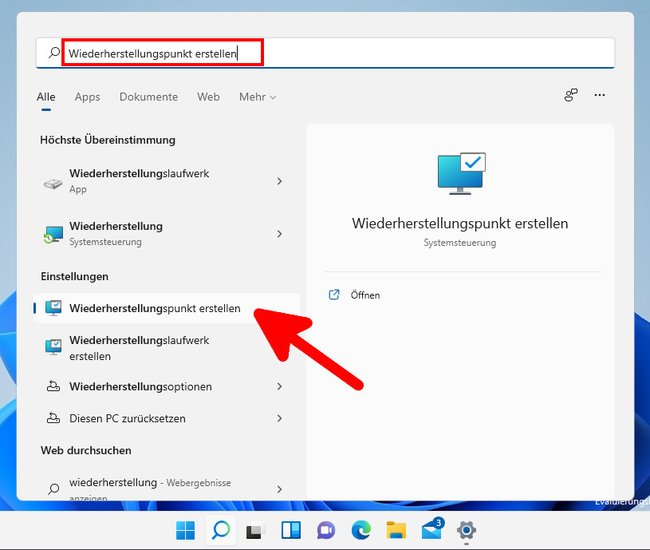Click the search text input field
The height and width of the screenshot is (550, 650).
pos(325,53)
